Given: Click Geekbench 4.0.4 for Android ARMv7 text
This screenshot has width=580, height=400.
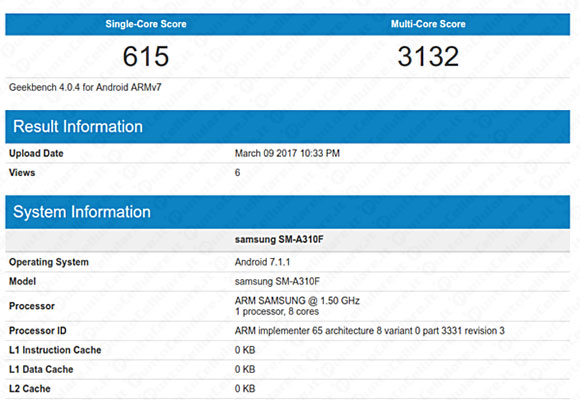Looking at the screenshot, I should click(85, 87).
